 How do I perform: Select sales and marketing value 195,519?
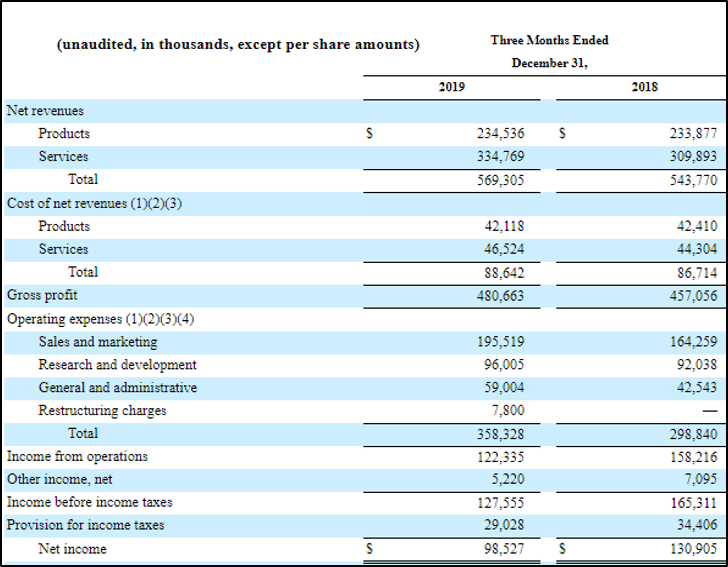(x=500, y=342)
